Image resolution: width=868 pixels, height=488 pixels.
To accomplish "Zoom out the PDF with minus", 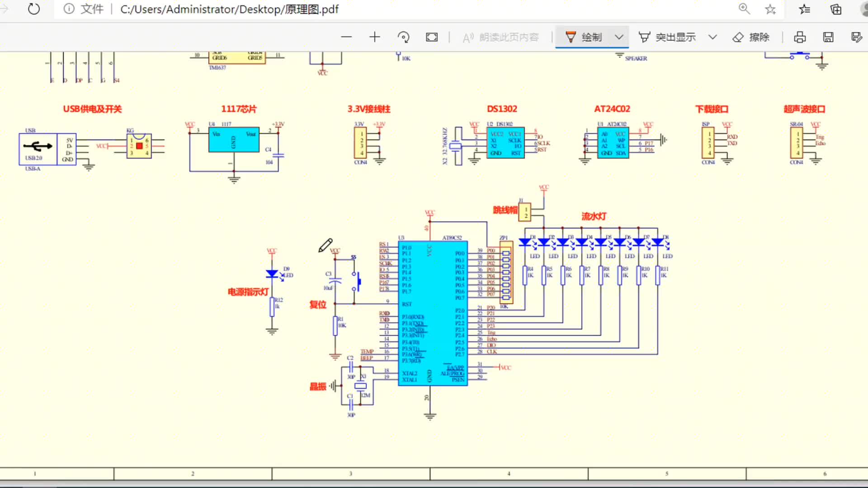I will [x=346, y=37].
